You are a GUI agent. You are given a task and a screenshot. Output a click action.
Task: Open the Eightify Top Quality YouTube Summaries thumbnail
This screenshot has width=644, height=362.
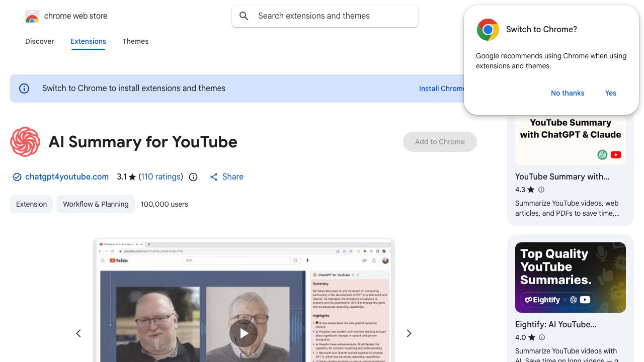pos(571,278)
